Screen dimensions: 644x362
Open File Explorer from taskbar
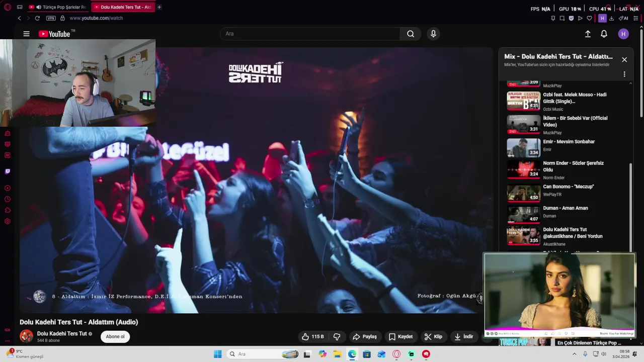[337, 354]
